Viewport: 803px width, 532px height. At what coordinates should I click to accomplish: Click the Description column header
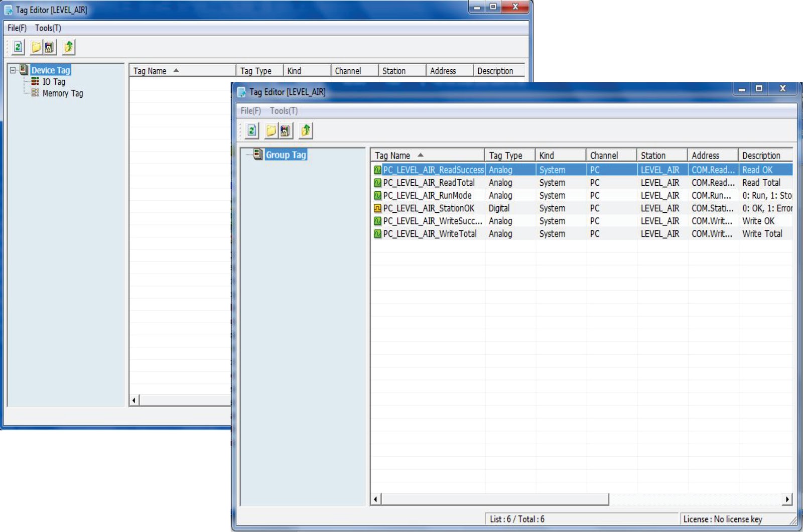[x=762, y=155]
